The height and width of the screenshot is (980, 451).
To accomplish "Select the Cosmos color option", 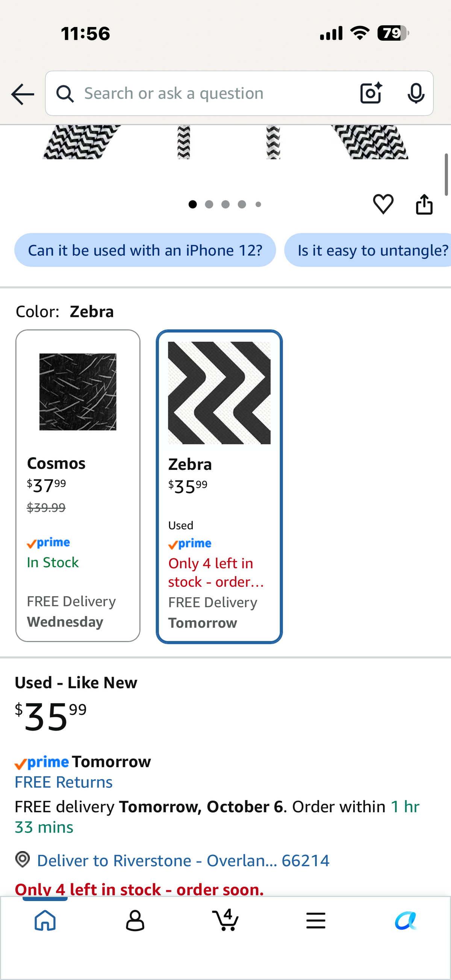I will pos(78,486).
